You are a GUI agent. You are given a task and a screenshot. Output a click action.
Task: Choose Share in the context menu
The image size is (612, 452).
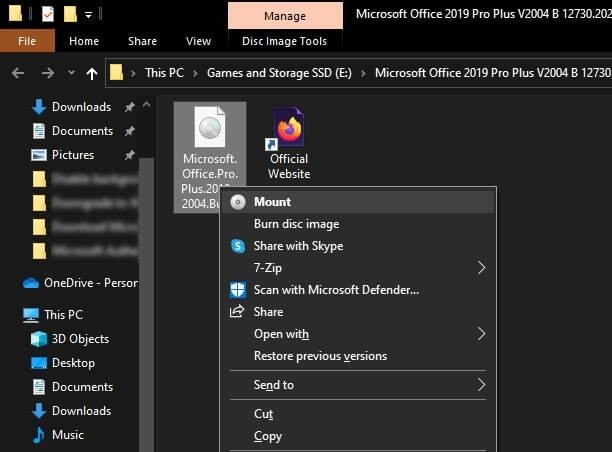(358, 312)
